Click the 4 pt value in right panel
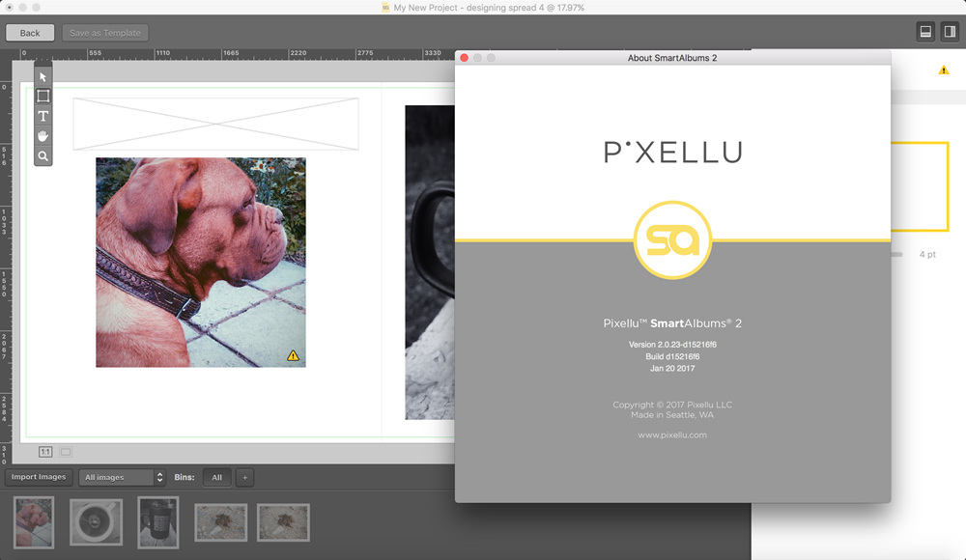966x560 pixels. (x=927, y=255)
